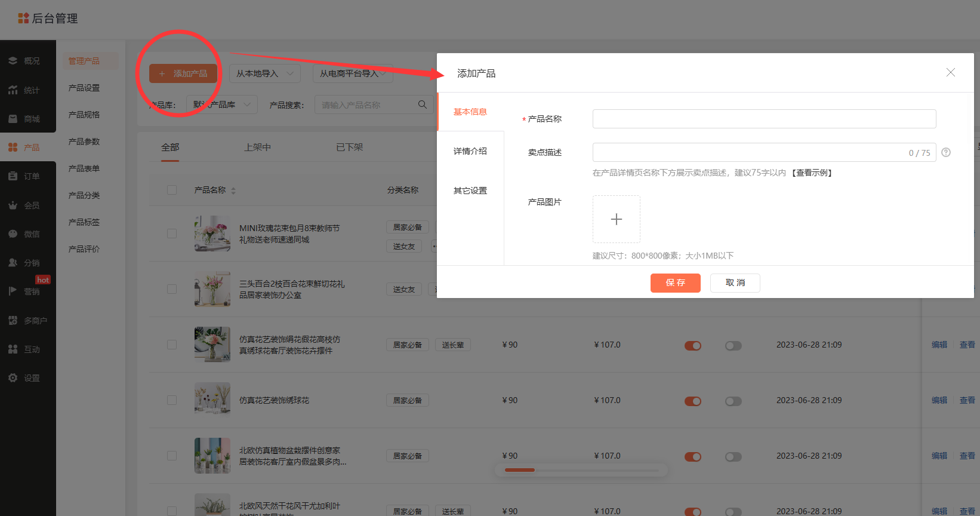The image size is (980, 516).
Task: Check the box for MINI玫瑰花束 product row
Action: click(x=172, y=234)
